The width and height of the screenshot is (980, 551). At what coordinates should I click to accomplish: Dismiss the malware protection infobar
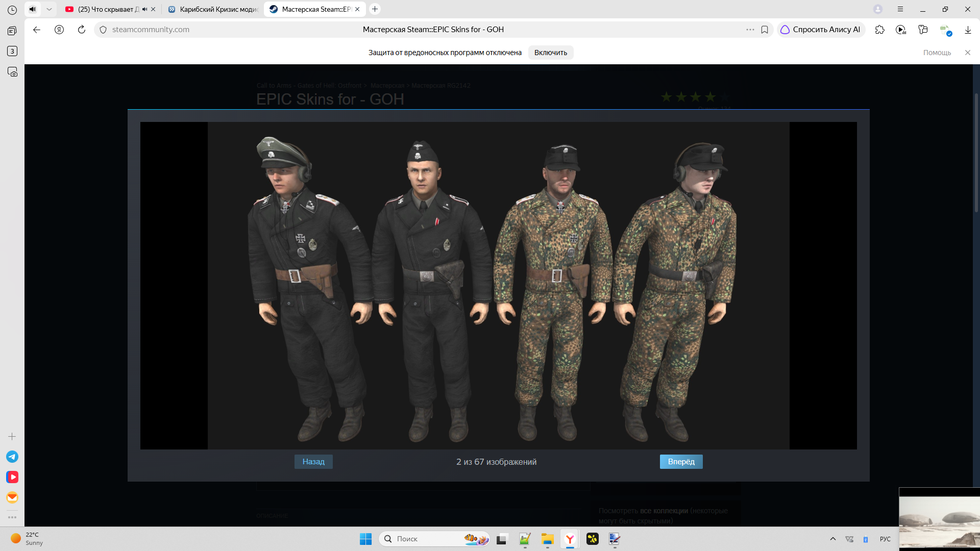point(968,53)
